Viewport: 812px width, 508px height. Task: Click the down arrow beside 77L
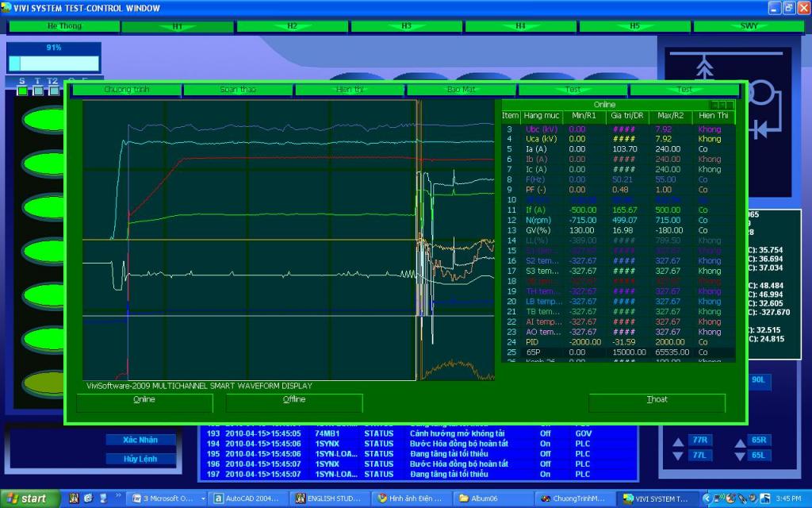click(x=678, y=456)
